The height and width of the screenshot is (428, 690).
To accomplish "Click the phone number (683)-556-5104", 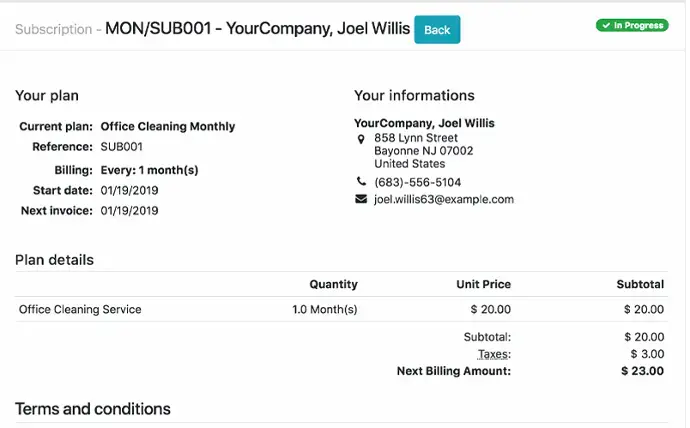I will click(417, 182).
